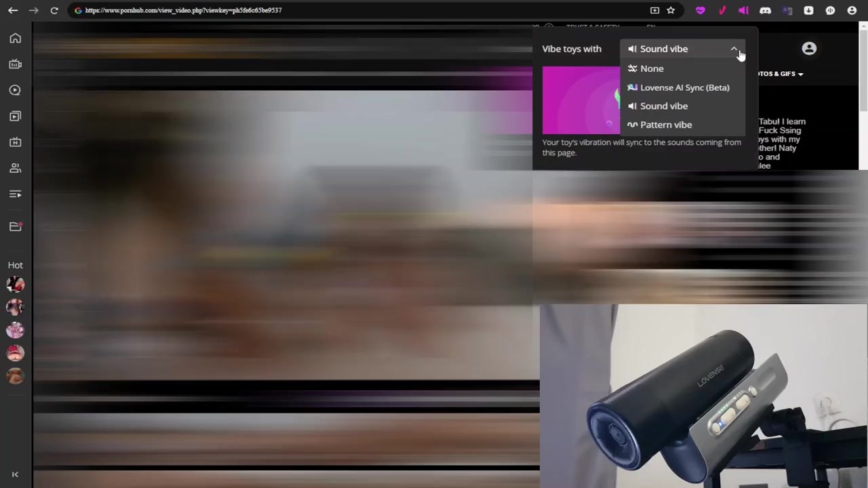Viewport: 868px width, 488px height.
Task: Collapse the sidebar with the arrow icon
Action: click(x=15, y=474)
